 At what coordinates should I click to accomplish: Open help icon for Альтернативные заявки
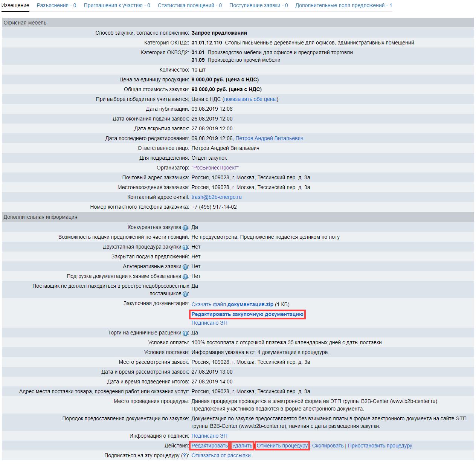[185, 267]
